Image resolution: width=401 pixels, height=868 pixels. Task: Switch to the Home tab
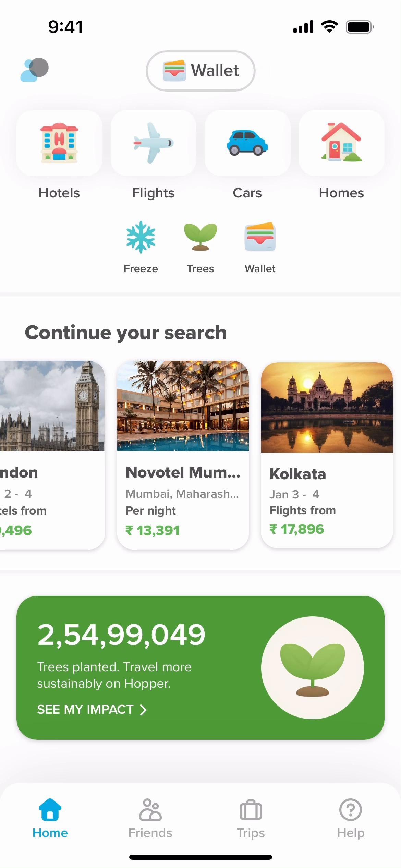pos(50,818)
